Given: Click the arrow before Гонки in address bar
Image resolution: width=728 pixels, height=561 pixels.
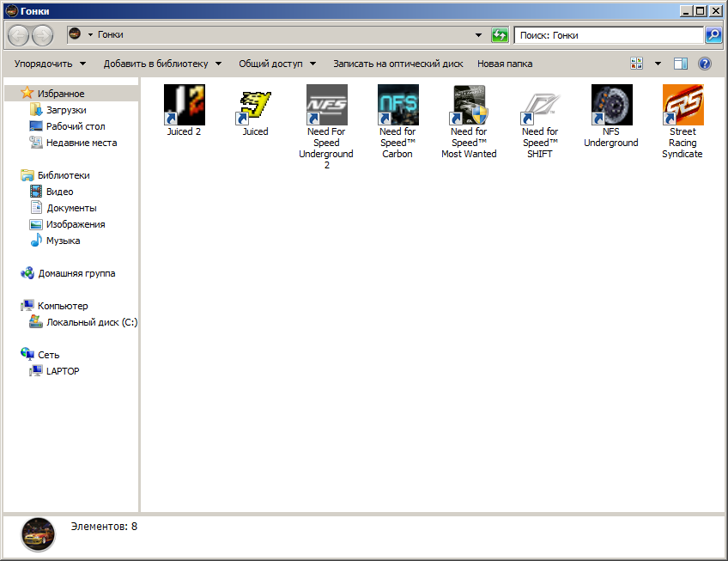Looking at the screenshot, I should (x=90, y=34).
